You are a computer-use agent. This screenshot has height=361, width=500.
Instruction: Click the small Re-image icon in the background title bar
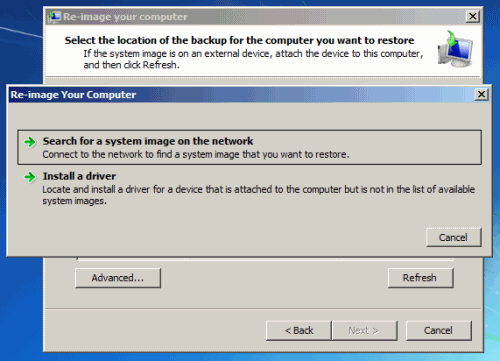[x=54, y=17]
